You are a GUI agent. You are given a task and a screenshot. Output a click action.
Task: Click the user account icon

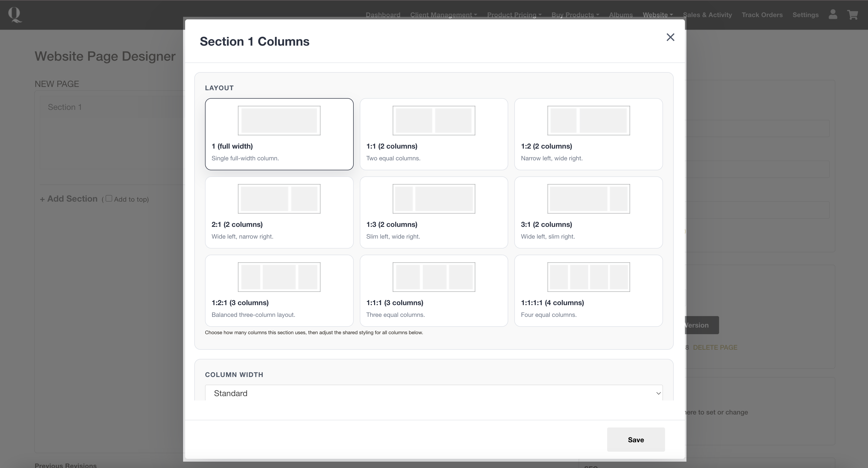(x=833, y=15)
